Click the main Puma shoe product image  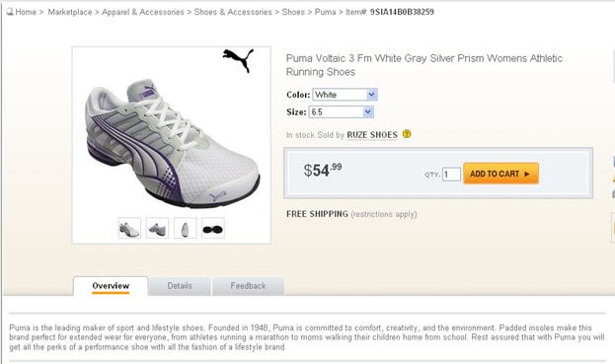(x=172, y=143)
